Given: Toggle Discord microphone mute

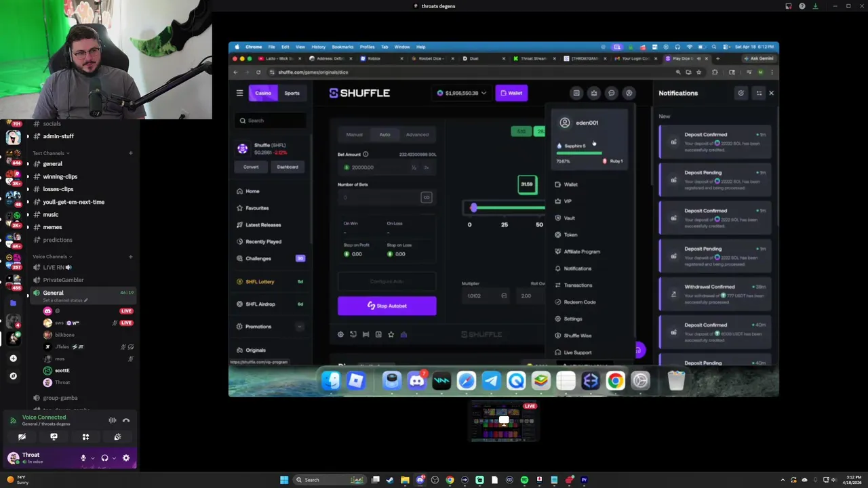Looking at the screenshot, I should [x=83, y=458].
